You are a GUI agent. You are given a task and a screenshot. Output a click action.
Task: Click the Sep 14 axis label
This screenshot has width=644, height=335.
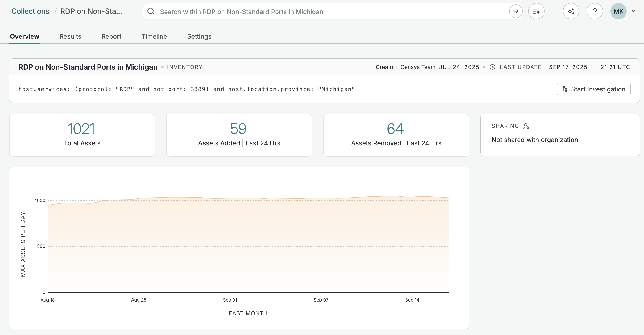[412, 300]
